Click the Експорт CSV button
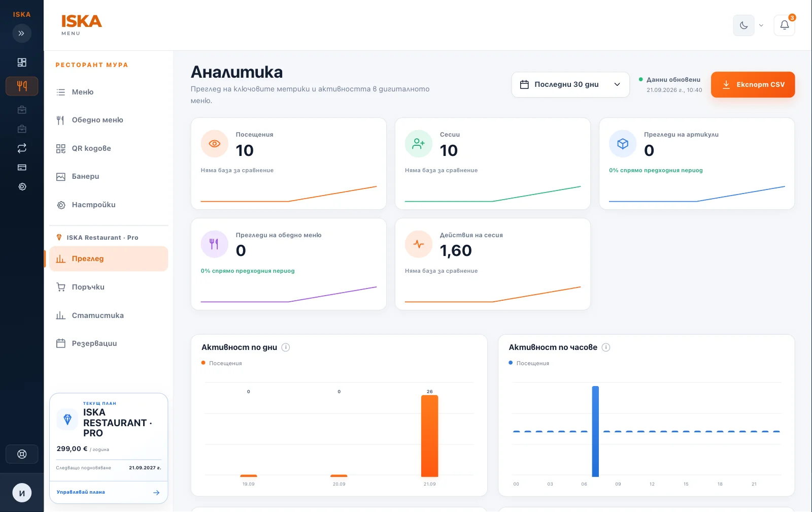Image resolution: width=812 pixels, height=512 pixels. point(753,84)
